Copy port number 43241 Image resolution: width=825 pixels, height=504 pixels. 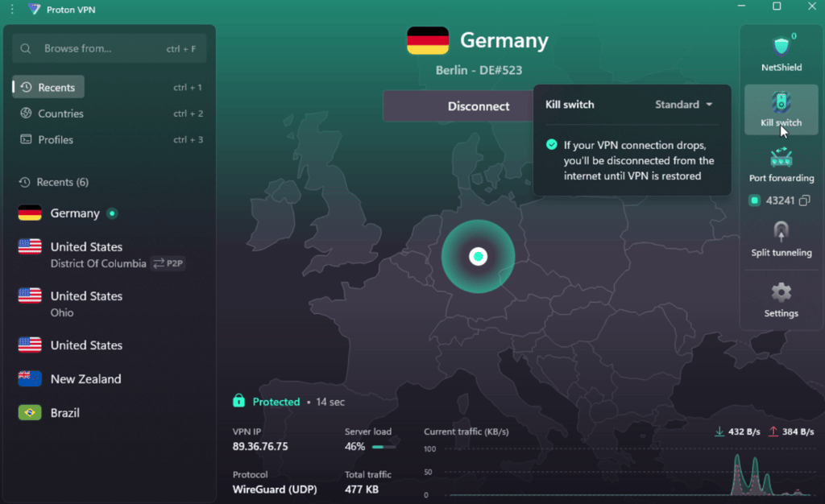tap(805, 200)
